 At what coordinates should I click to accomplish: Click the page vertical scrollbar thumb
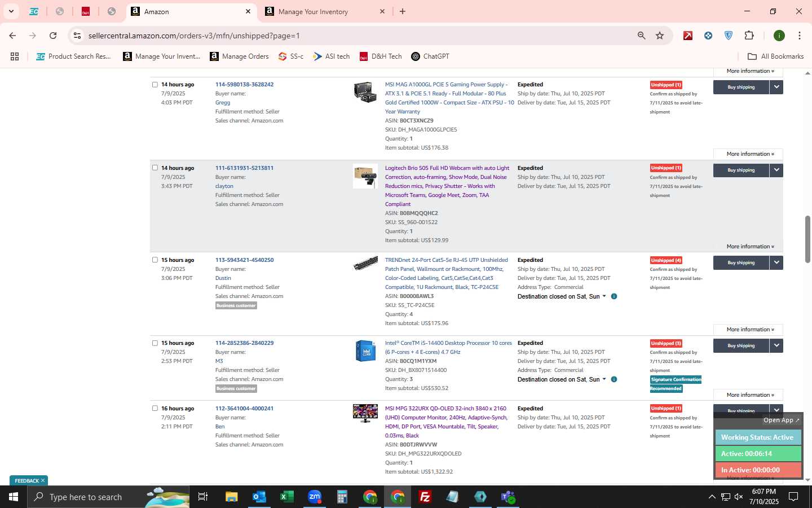807,239
